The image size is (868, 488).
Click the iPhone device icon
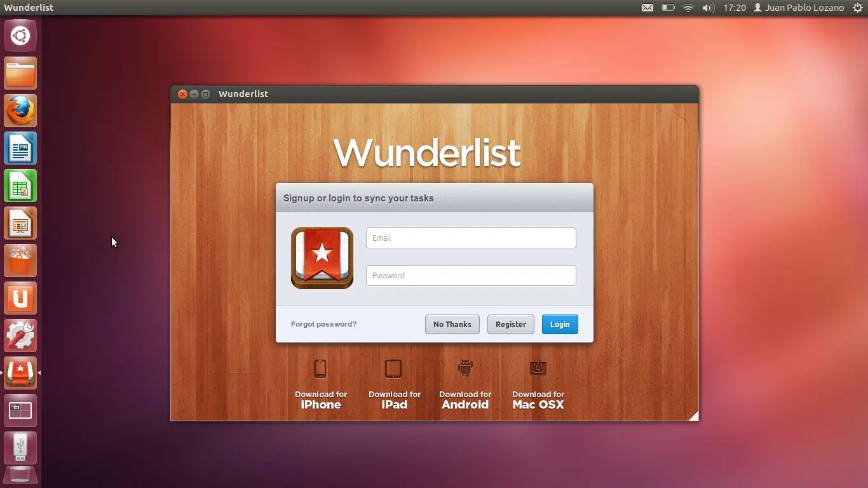(x=320, y=369)
